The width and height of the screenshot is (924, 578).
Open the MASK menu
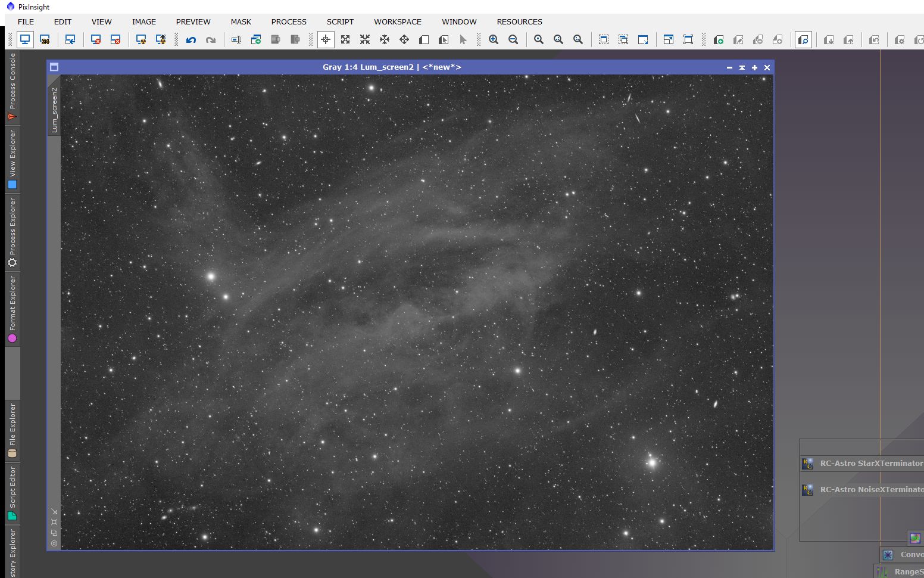(x=241, y=21)
